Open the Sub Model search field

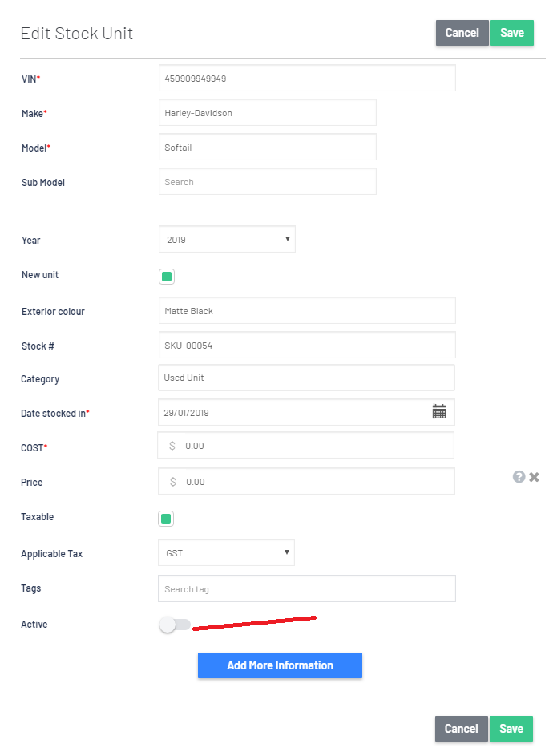coord(268,182)
